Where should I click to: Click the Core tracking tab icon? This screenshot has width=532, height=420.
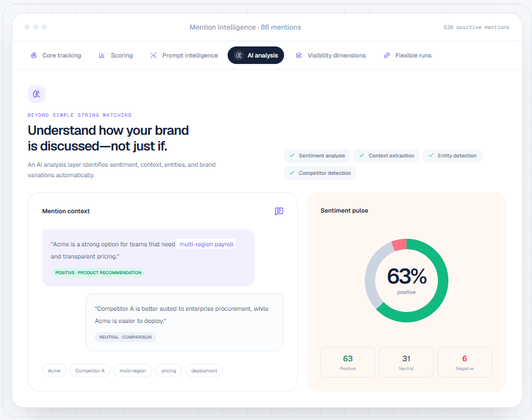click(34, 55)
